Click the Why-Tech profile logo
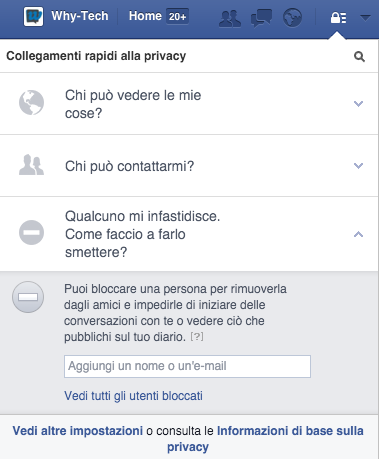 click(33, 16)
